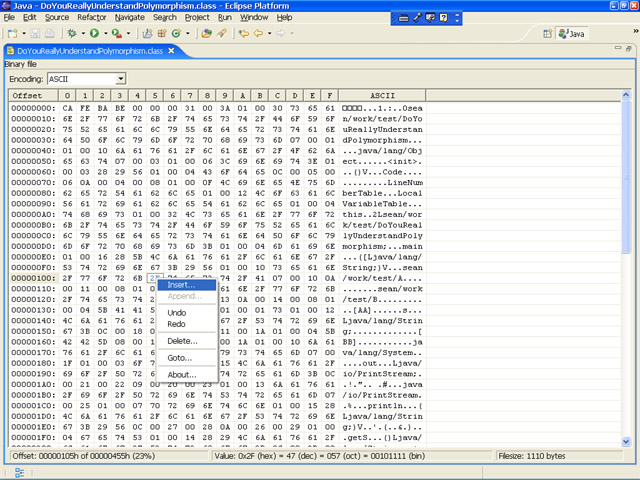This screenshot has height=480, width=640.
Task: Click the speech tools icon in blue bar
Action: pyautogui.click(x=430, y=18)
